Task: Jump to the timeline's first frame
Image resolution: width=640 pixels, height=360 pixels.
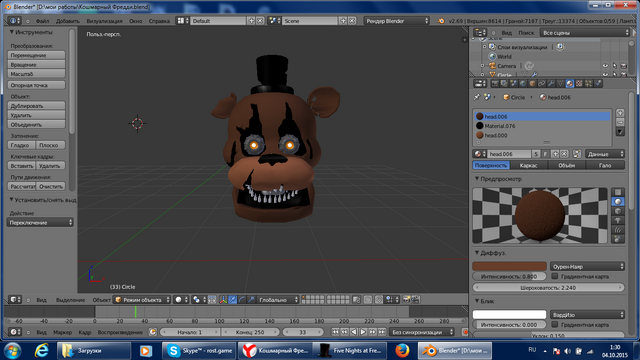Action: [x=335, y=332]
